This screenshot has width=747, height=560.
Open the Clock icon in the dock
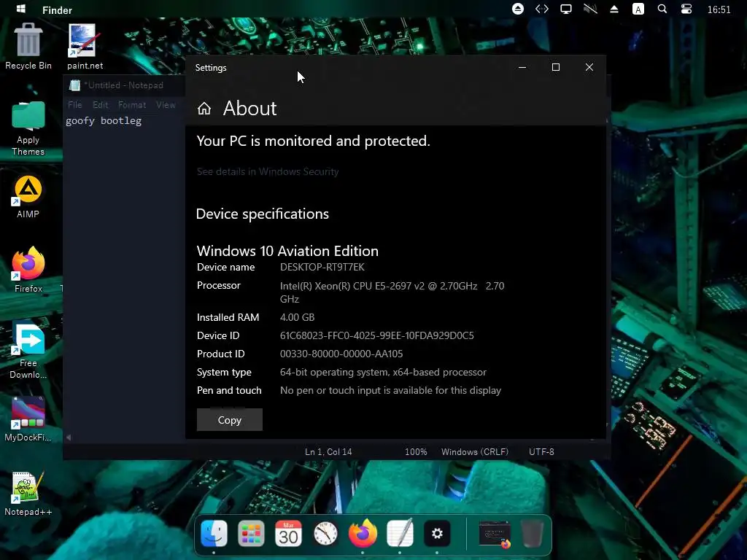point(325,533)
